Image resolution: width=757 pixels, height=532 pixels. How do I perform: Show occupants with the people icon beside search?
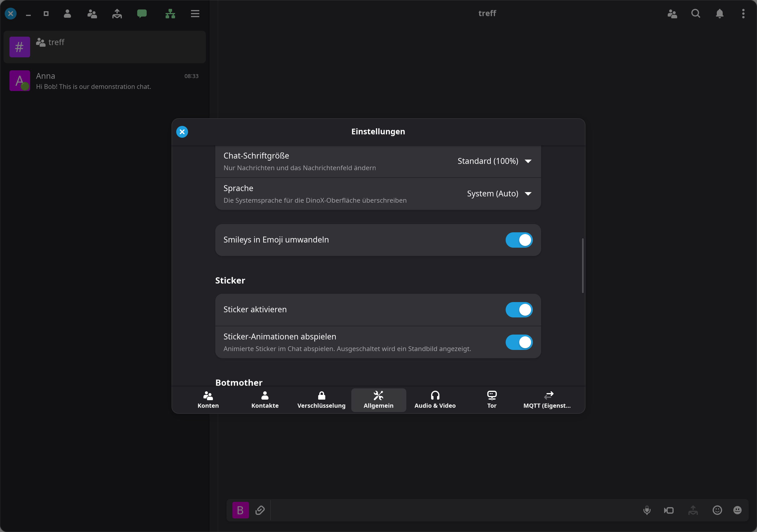coord(672,14)
